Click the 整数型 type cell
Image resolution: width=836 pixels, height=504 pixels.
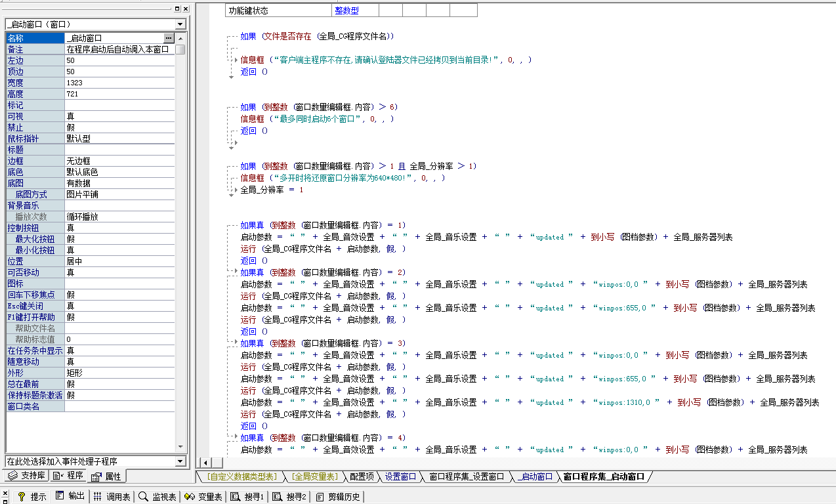[x=355, y=10]
